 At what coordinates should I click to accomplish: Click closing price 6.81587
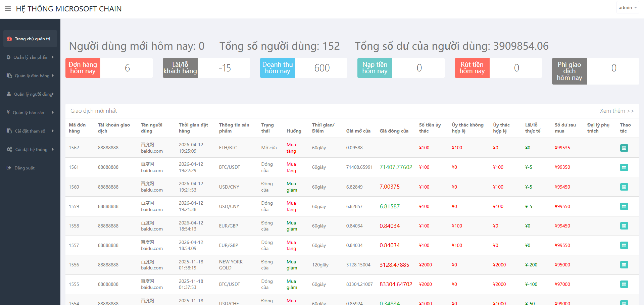(390, 206)
